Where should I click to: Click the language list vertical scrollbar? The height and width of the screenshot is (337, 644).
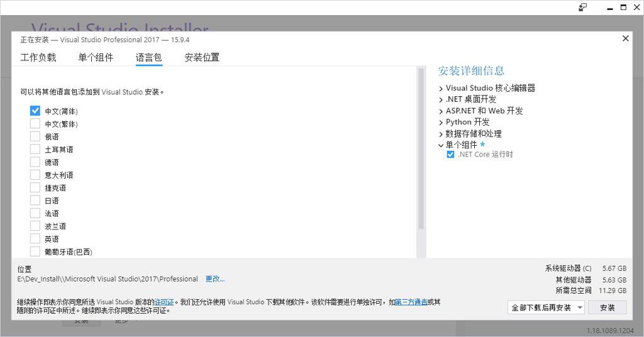[x=421, y=148]
